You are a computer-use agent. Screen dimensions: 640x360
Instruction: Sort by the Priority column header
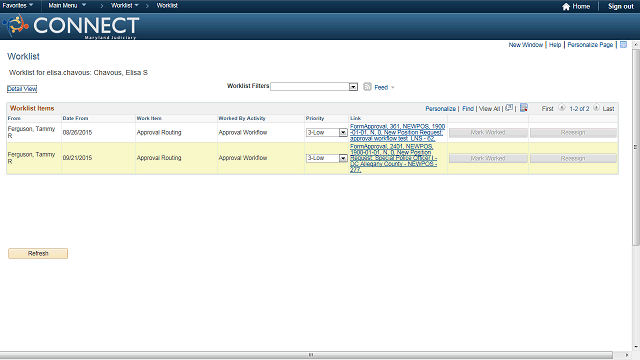pyautogui.click(x=315, y=118)
